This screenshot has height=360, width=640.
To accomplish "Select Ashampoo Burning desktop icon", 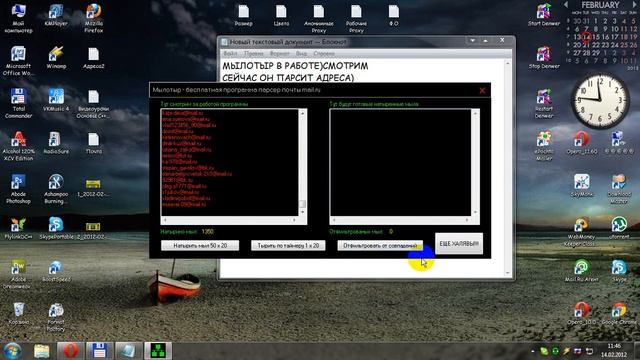I will (x=56, y=189).
